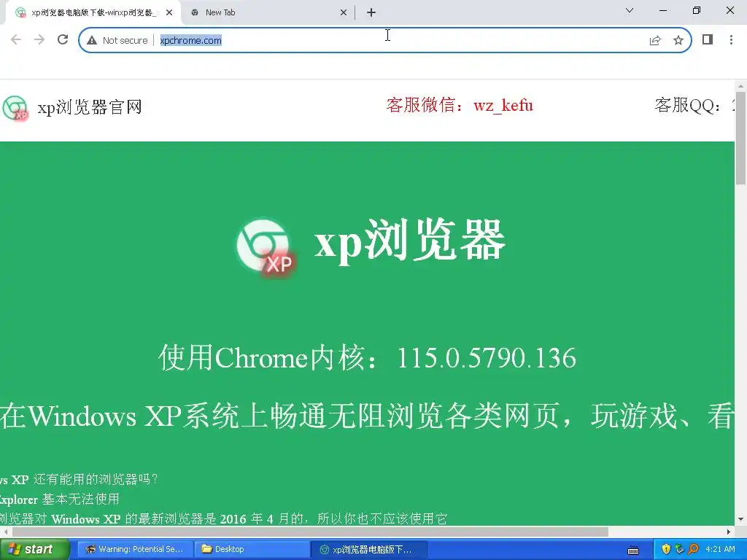Click the Chrome内核 115.0.5790.136 text

[367, 357]
